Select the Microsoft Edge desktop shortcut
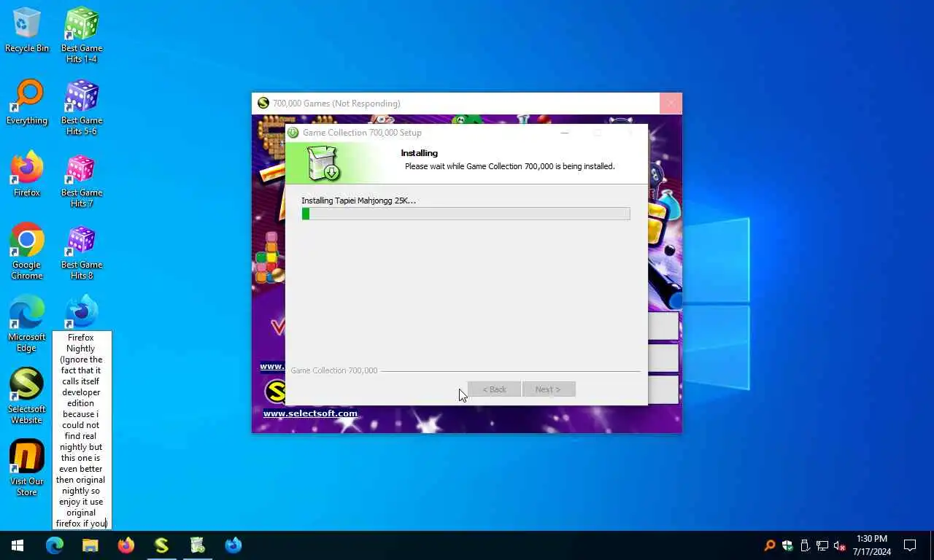Viewport: 934px width, 560px height. point(27,323)
